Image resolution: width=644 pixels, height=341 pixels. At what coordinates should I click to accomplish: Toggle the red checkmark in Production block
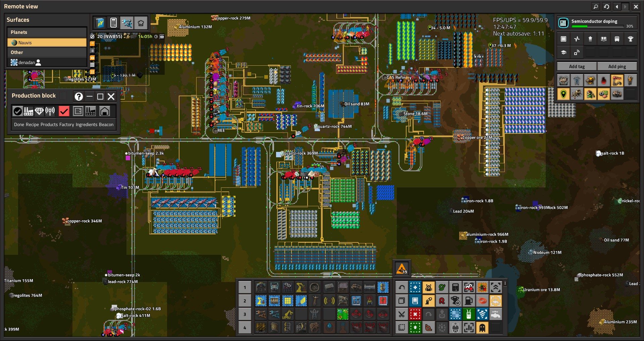(x=64, y=111)
